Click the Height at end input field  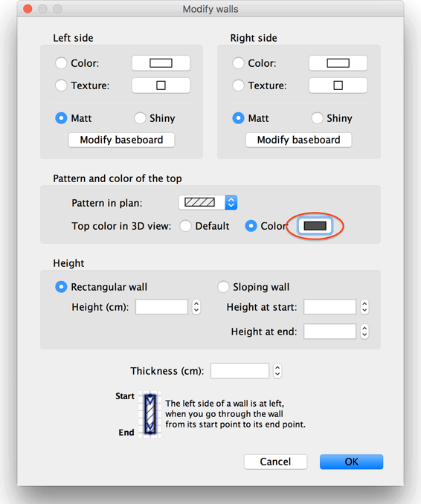330,332
